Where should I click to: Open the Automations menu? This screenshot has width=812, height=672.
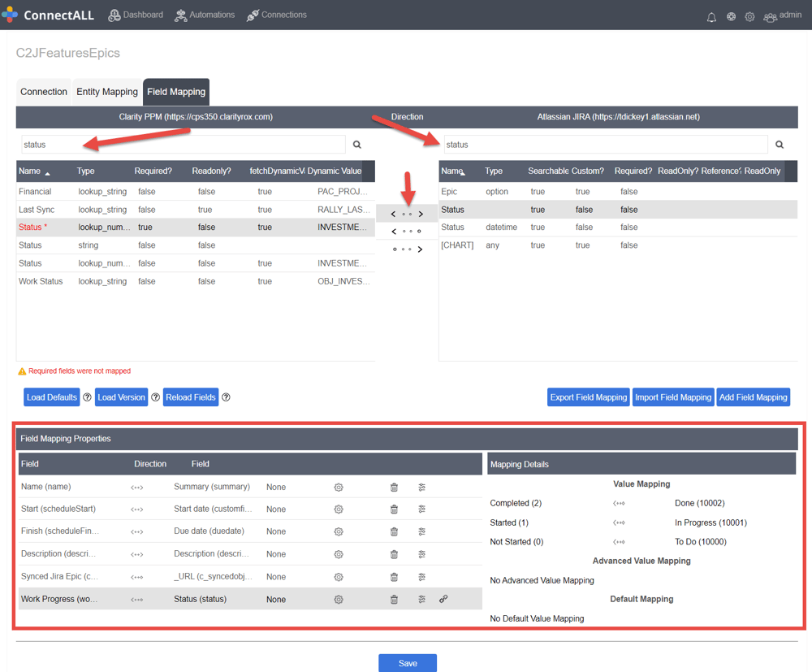pyautogui.click(x=205, y=15)
